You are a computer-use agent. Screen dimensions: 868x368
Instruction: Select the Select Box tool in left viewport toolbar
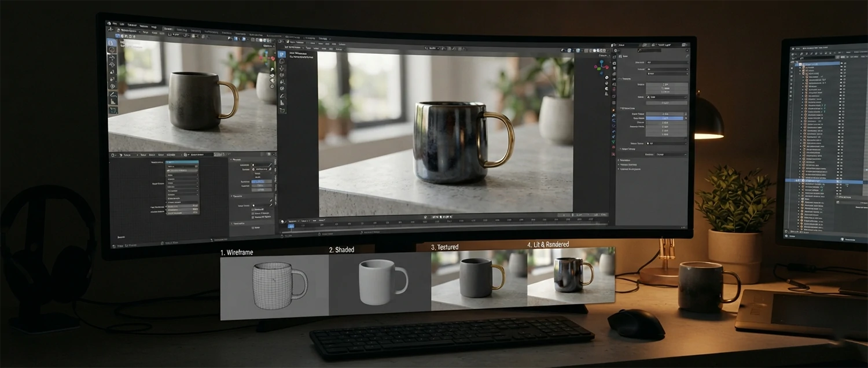point(112,42)
